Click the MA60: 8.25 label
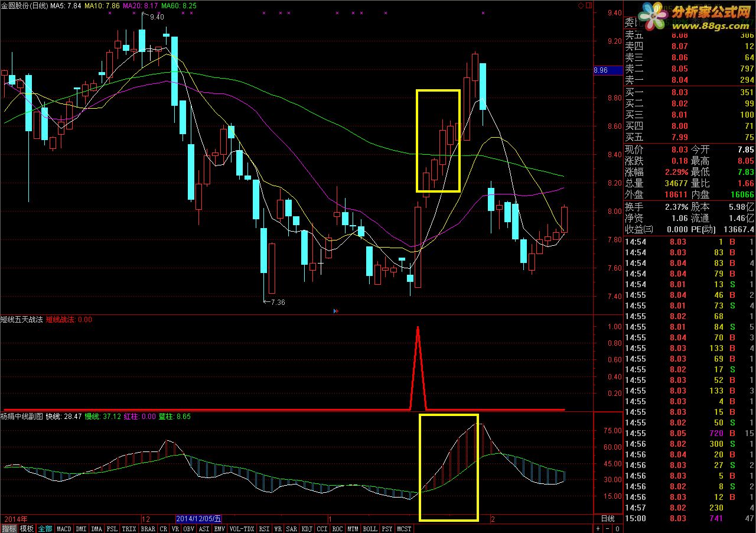The height and width of the screenshot is (533, 756). tap(179, 5)
